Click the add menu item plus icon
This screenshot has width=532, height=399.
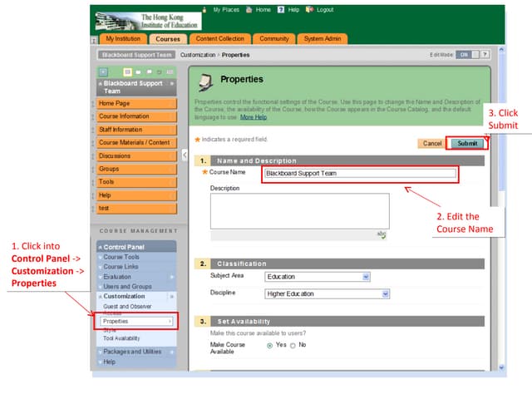(x=103, y=72)
